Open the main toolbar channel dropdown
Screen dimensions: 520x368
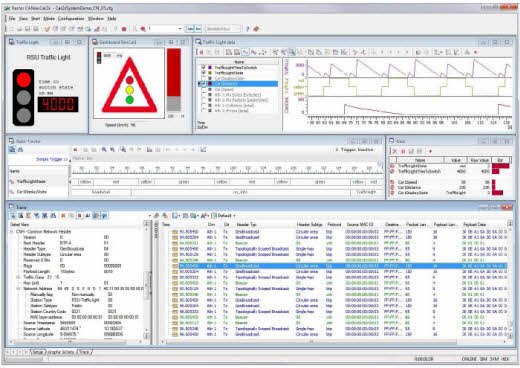coord(180,29)
